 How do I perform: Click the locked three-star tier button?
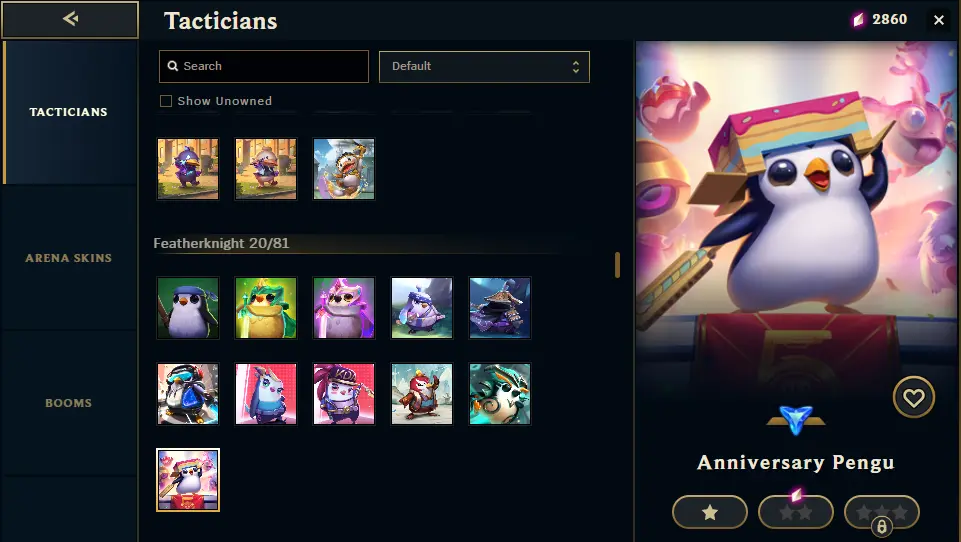tap(881, 513)
